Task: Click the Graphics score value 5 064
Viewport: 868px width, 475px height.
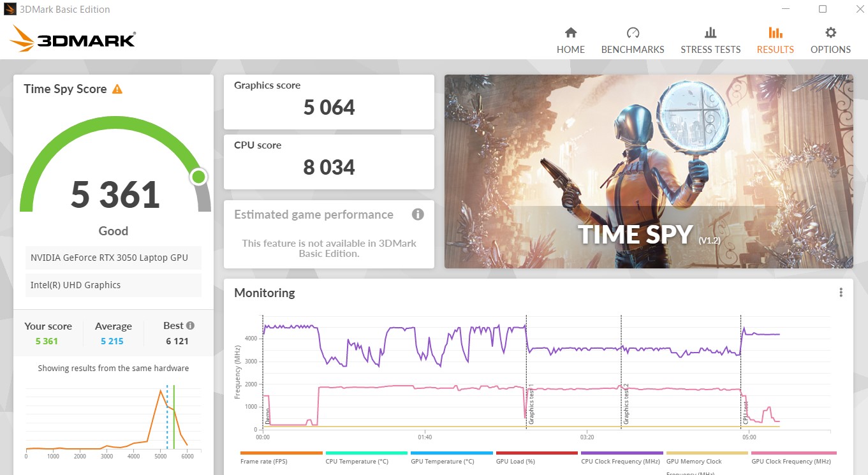Action: coord(329,107)
